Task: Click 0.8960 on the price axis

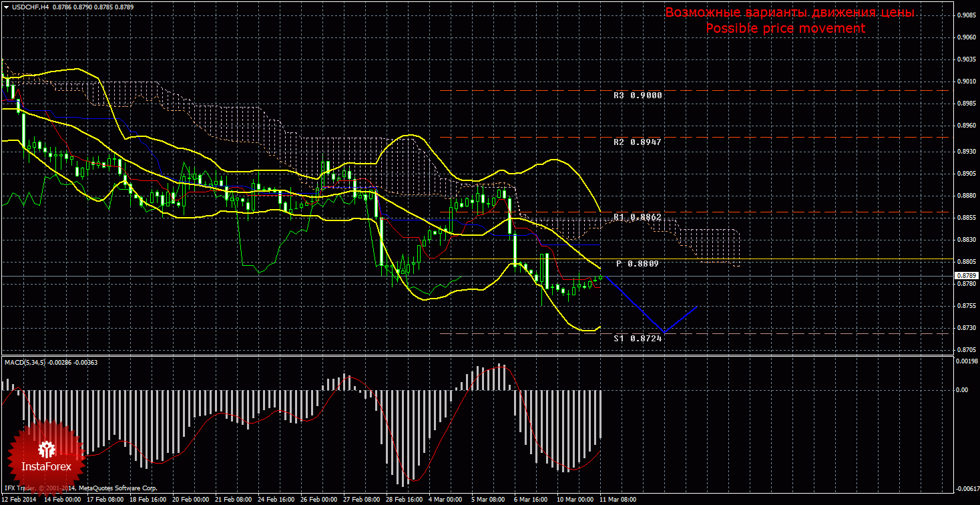Action: [965, 125]
